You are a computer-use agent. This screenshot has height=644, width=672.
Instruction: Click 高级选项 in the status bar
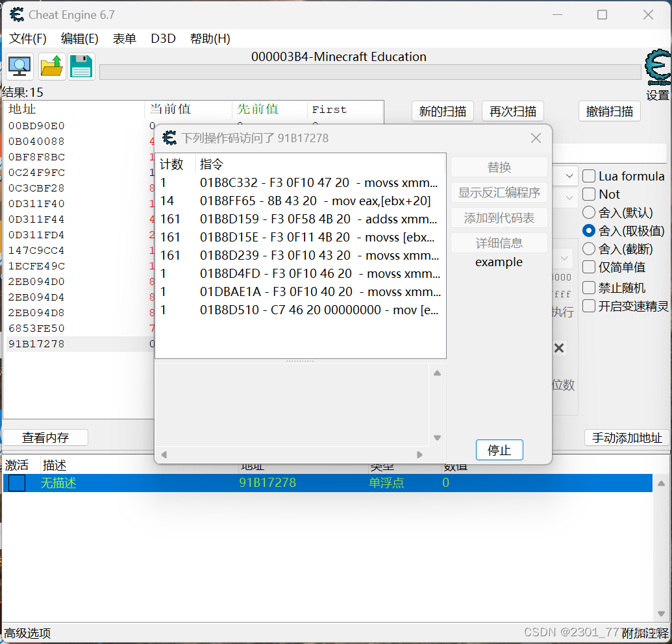click(27, 633)
